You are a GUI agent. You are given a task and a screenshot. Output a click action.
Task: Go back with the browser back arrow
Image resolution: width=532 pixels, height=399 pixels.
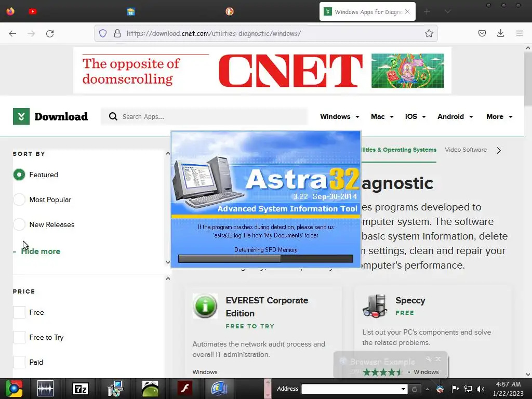12,34
